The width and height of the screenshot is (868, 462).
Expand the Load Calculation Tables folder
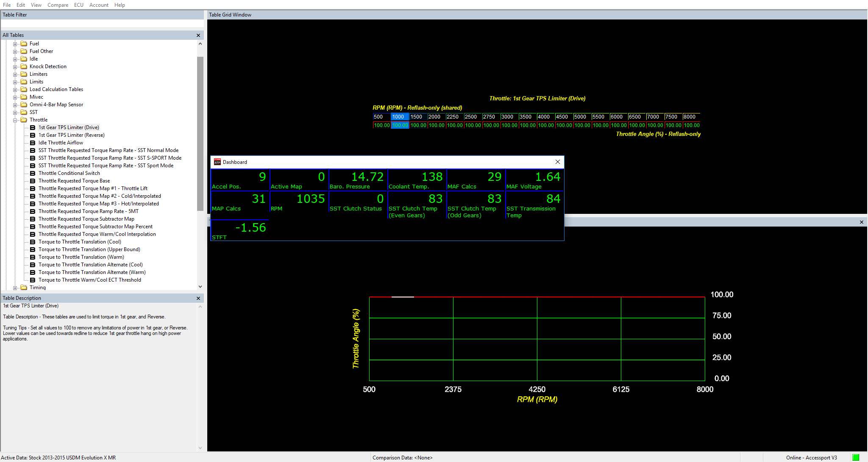click(x=15, y=90)
